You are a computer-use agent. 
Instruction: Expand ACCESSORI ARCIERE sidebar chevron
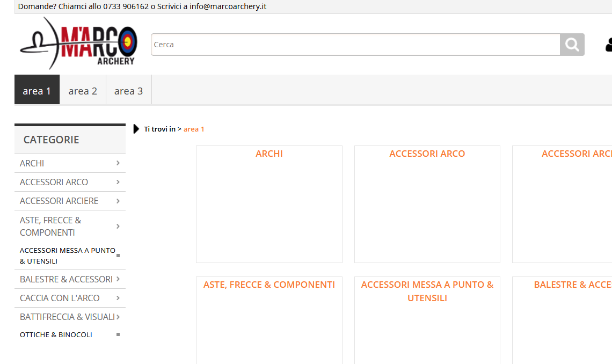[x=118, y=201]
